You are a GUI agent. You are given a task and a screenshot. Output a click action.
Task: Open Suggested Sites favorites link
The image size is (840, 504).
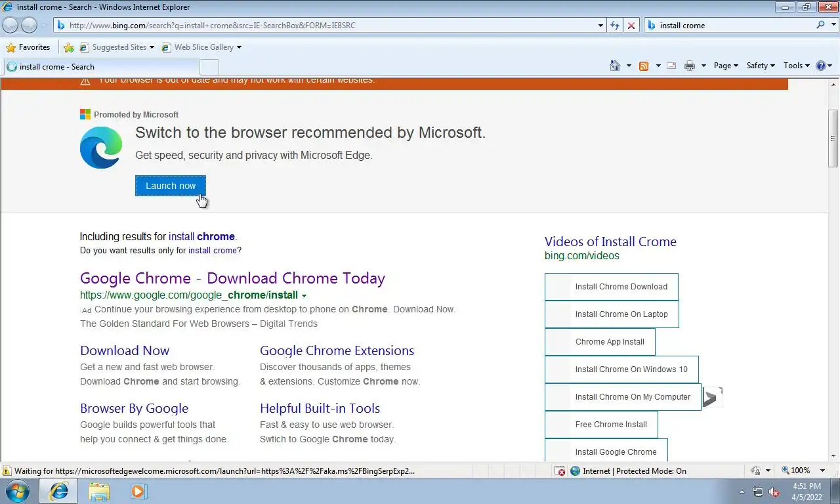[117, 47]
